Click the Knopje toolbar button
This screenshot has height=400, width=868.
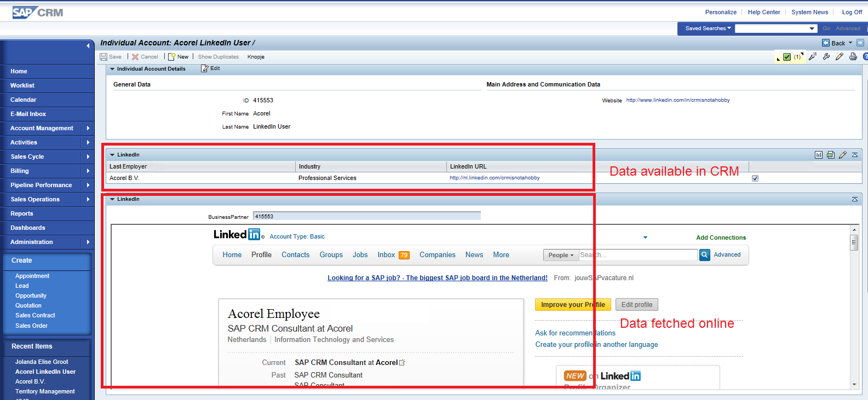[256, 57]
